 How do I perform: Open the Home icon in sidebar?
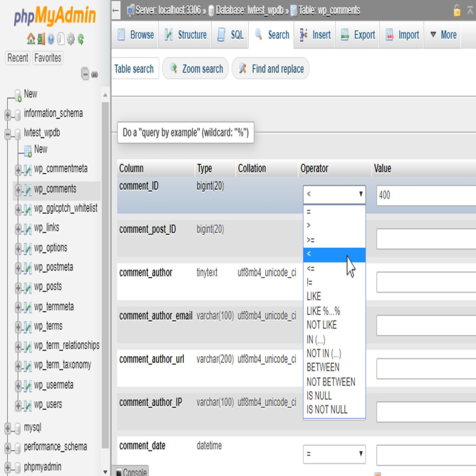pos(31,39)
